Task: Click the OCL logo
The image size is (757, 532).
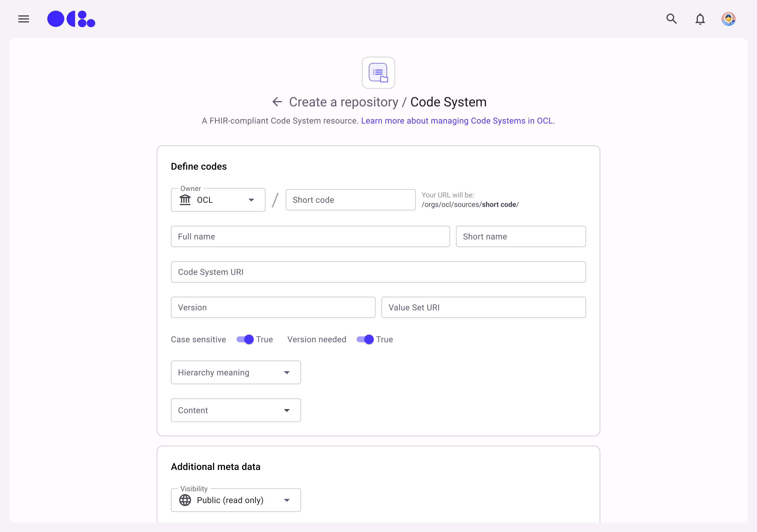Action: tap(71, 19)
